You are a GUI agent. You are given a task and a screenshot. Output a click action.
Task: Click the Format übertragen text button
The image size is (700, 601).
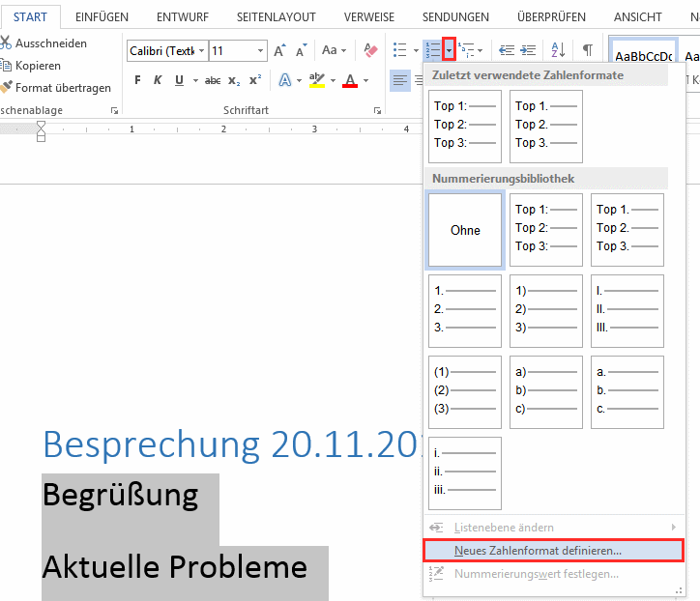click(x=64, y=88)
